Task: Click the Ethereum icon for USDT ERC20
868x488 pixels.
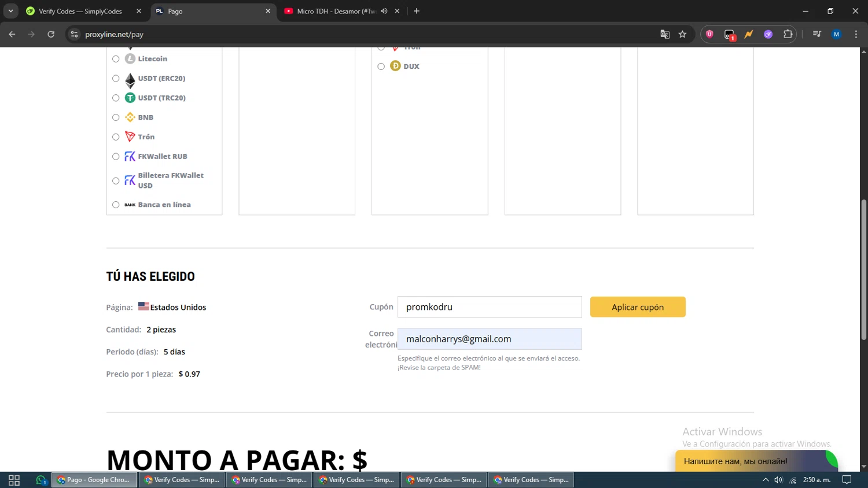Action: 130,80
